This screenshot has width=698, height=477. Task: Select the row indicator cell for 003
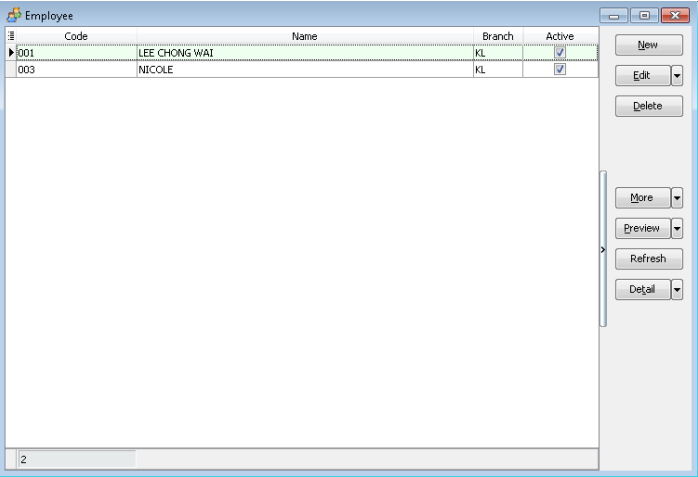[x=11, y=69]
